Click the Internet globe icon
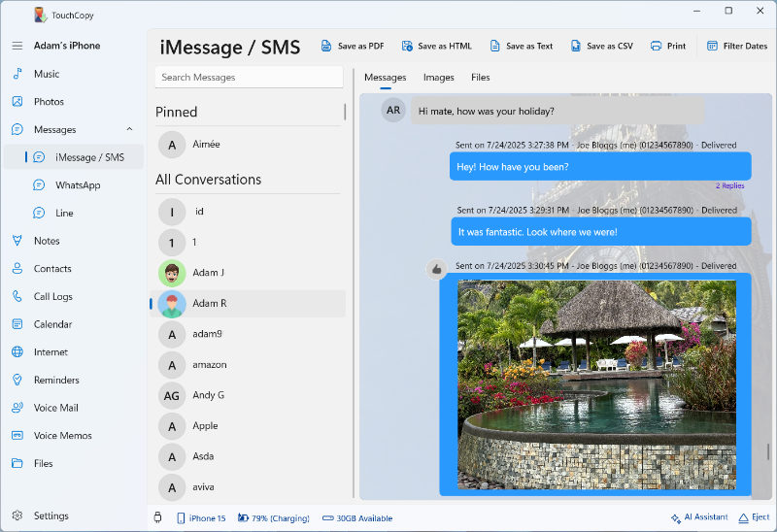The image size is (777, 532). coord(17,351)
